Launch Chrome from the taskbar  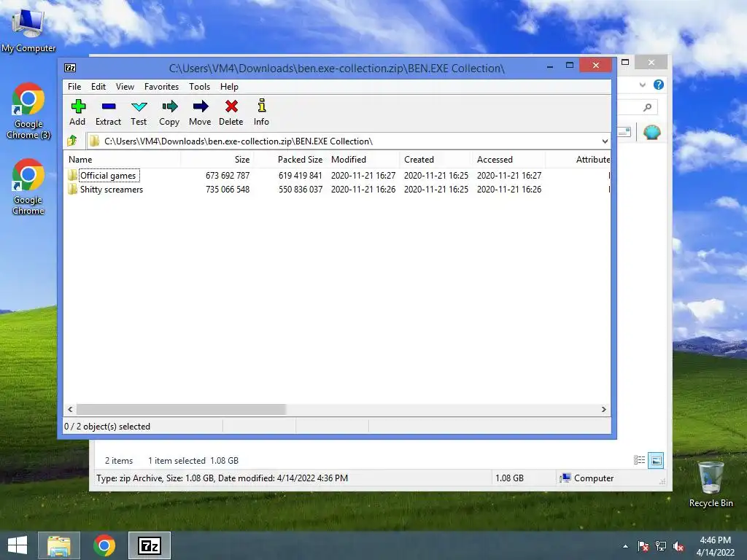point(104,545)
